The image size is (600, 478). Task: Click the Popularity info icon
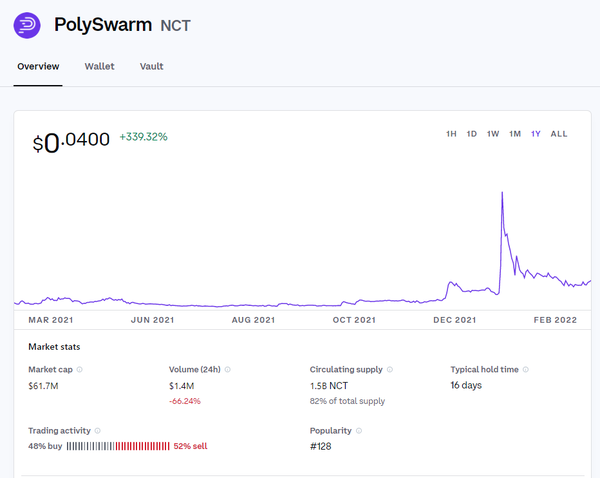359,431
